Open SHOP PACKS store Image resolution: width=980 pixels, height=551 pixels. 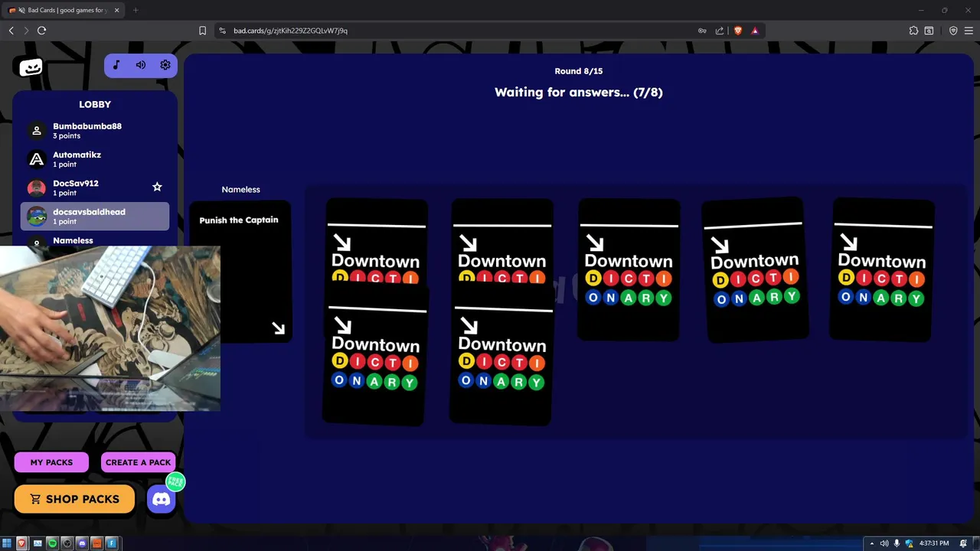(74, 499)
